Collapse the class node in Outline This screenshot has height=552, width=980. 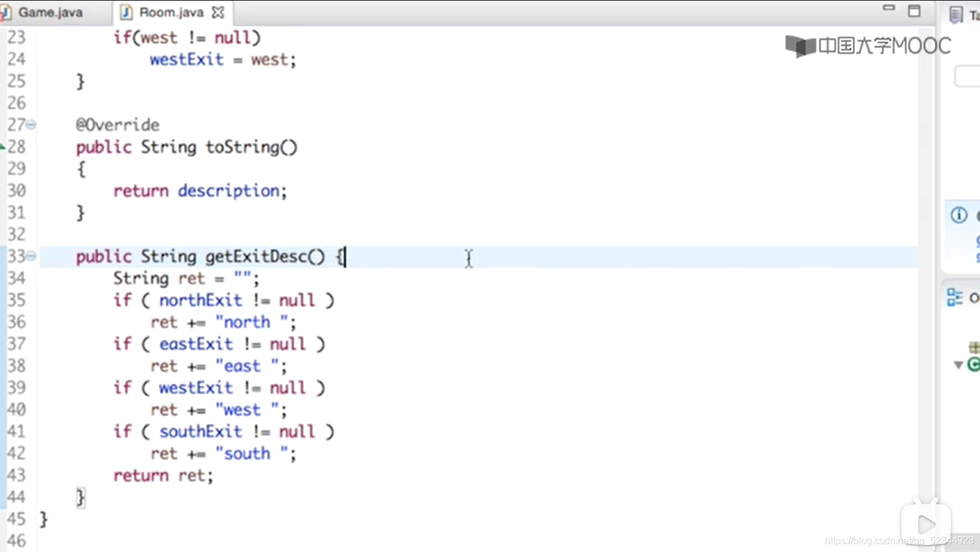(958, 365)
